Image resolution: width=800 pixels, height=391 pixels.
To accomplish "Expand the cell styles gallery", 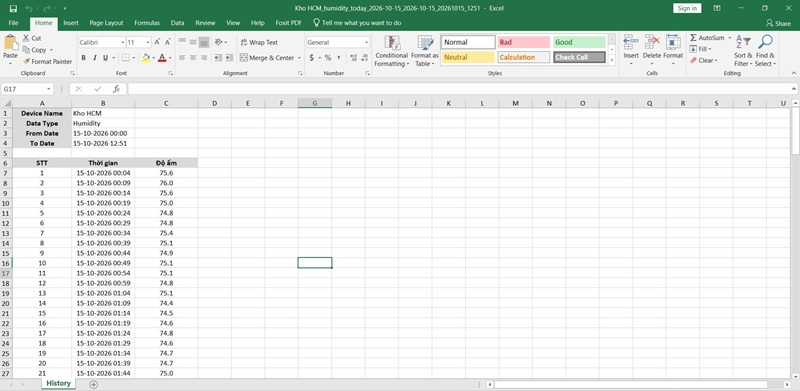I will [x=612, y=61].
